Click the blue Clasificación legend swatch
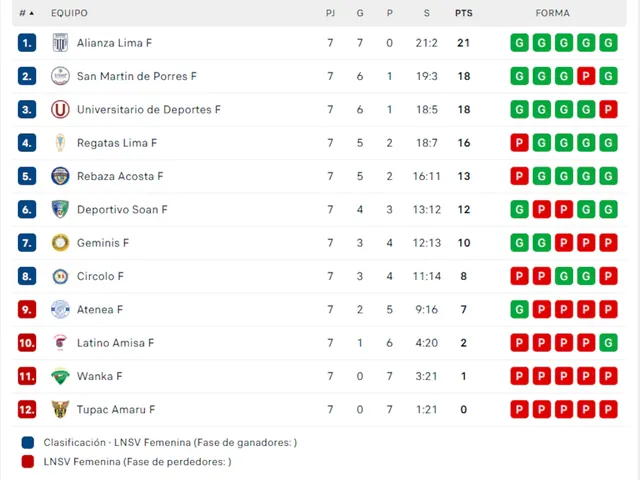 (28, 442)
